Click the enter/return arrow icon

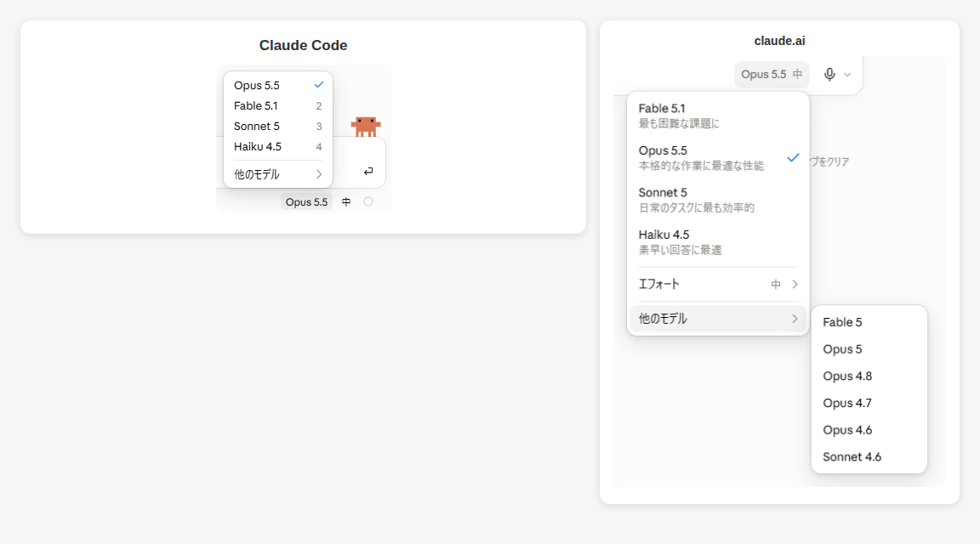point(368,171)
